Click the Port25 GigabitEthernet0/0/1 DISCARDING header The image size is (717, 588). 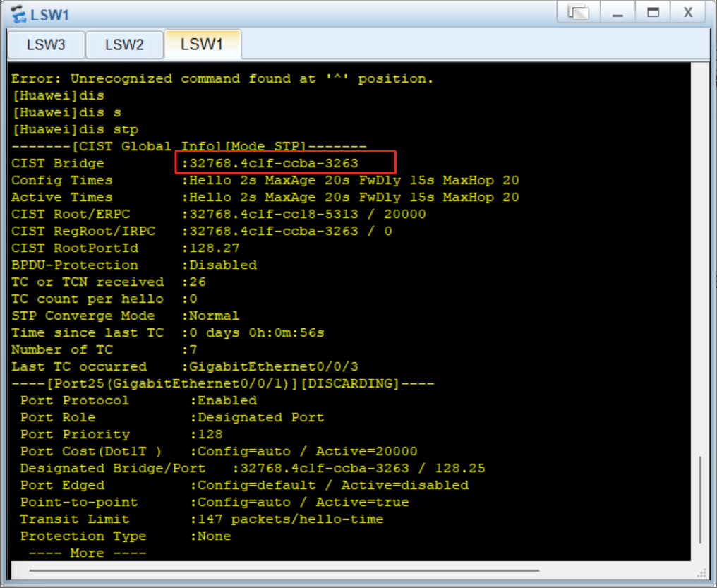[x=223, y=383]
